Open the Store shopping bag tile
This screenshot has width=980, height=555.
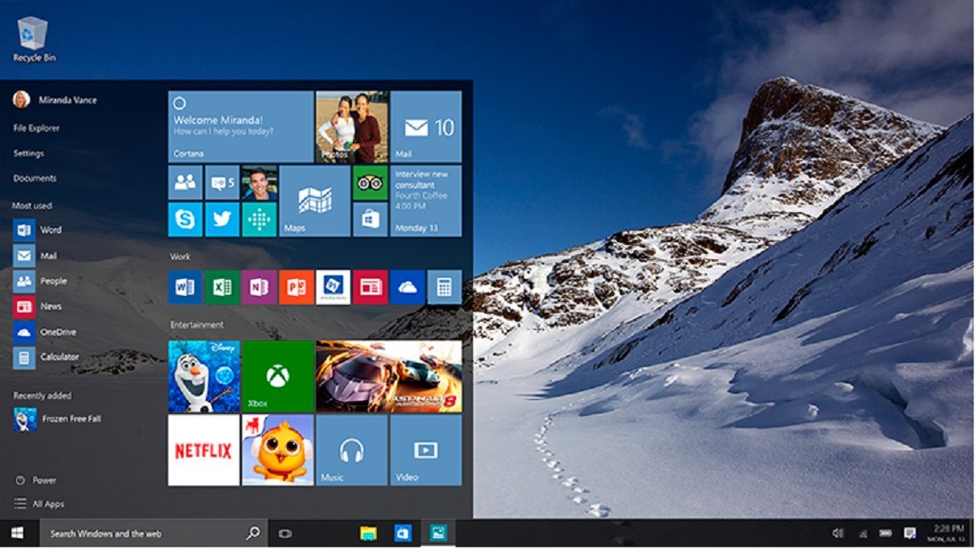point(370,219)
